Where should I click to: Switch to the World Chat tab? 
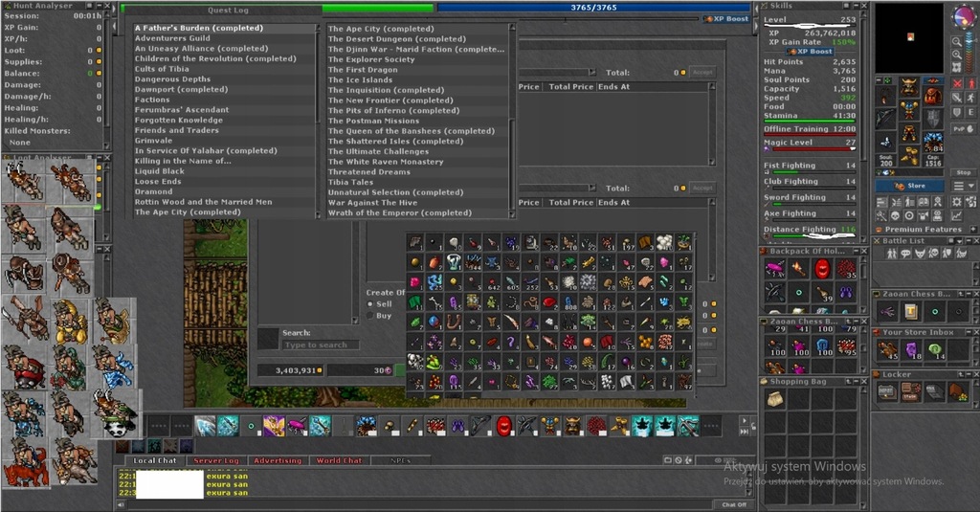(339, 460)
